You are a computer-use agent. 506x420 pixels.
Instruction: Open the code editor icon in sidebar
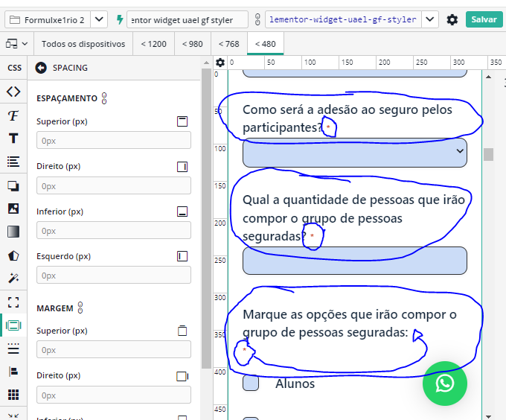click(x=13, y=92)
